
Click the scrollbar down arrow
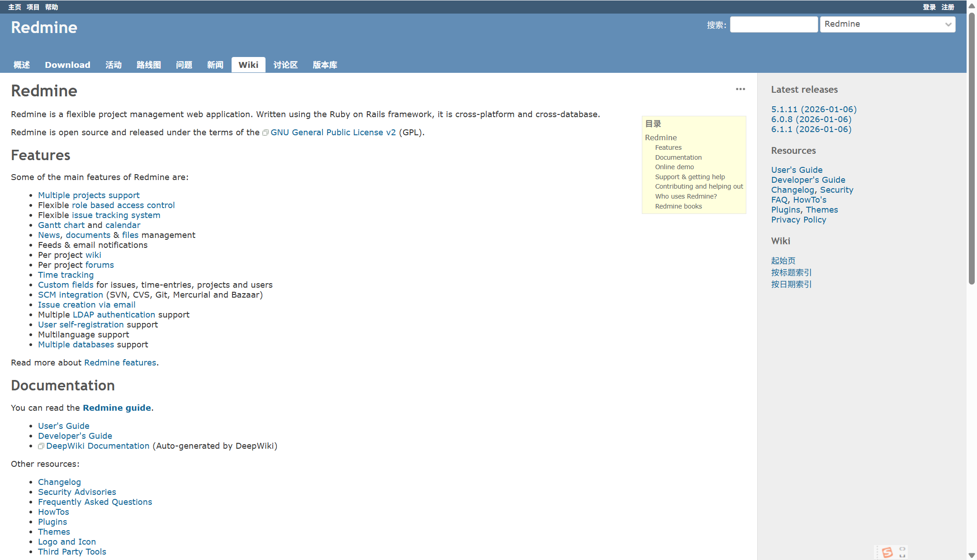[x=971, y=555]
